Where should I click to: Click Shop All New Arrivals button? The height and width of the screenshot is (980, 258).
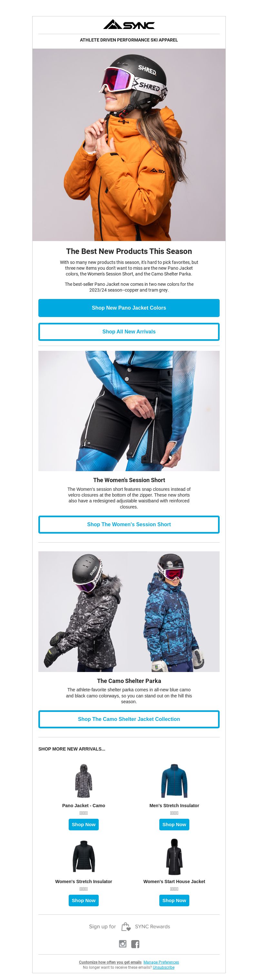click(x=129, y=332)
